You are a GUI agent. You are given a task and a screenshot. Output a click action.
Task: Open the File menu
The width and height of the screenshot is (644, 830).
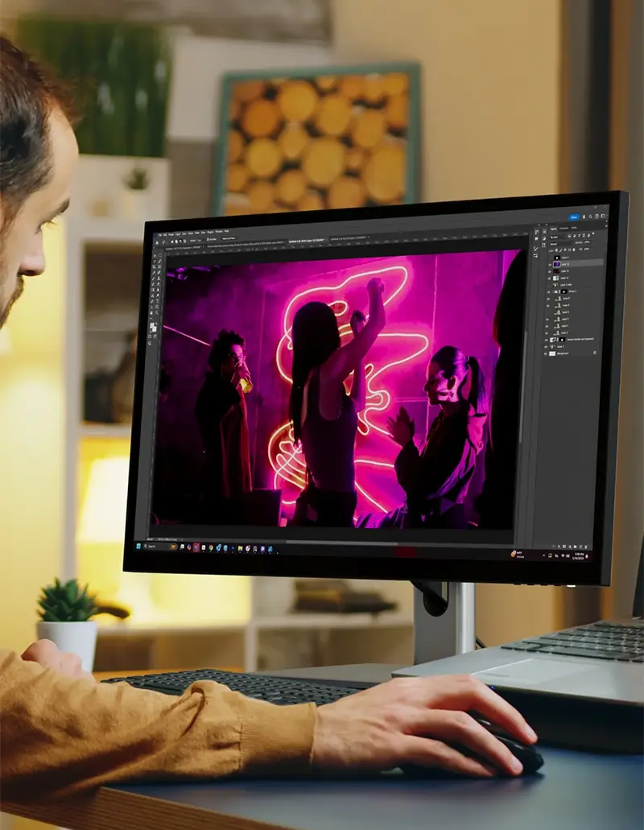pyautogui.click(x=160, y=235)
